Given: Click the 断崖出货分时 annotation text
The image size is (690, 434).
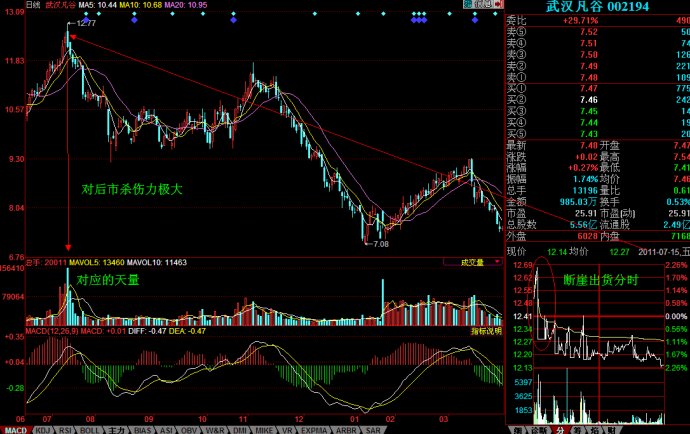Looking at the screenshot, I should tap(601, 280).
